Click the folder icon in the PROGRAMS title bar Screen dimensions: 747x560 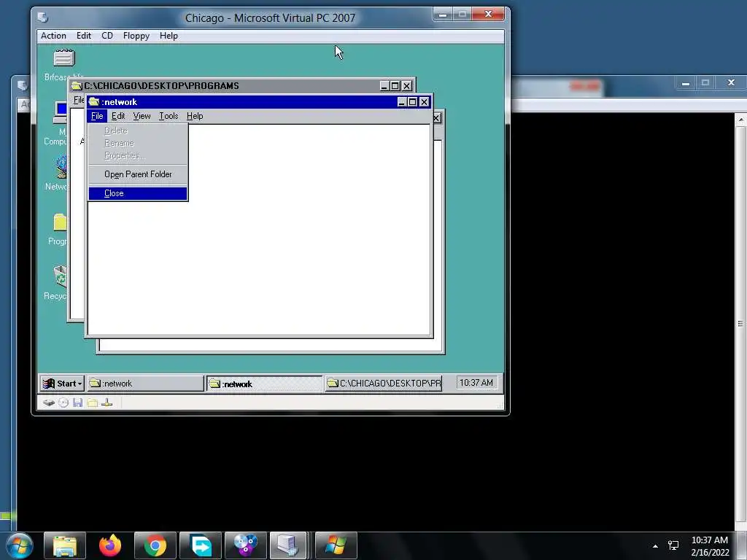pyautogui.click(x=77, y=86)
